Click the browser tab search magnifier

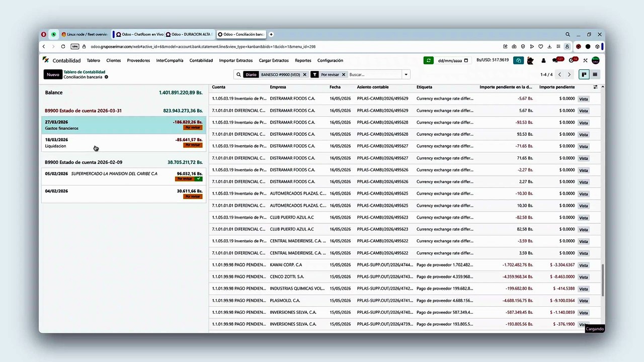[x=568, y=34]
